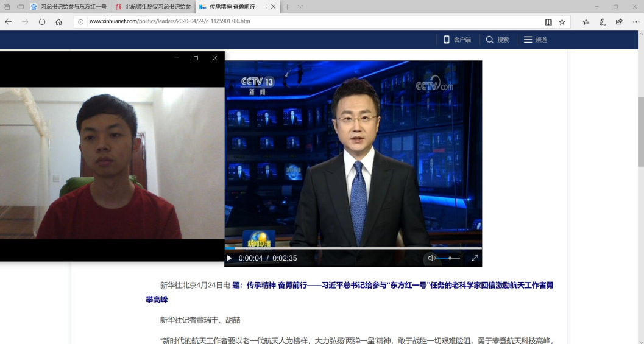Close the 传承精神 奋勇前行 tab
This screenshot has height=344, width=644.
273,7
